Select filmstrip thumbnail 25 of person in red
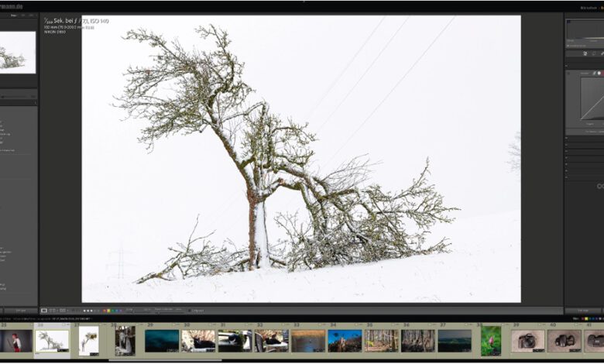 pos(15,341)
